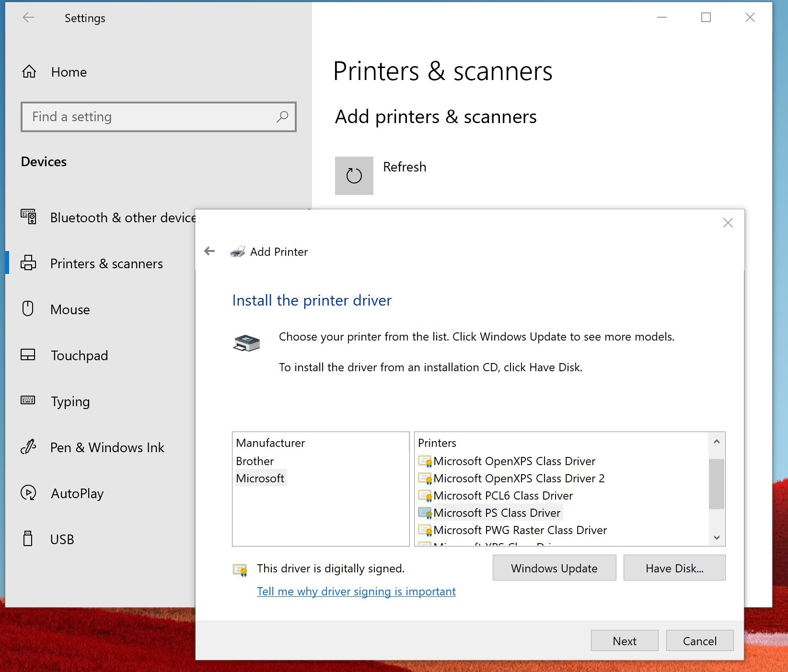This screenshot has width=788, height=672.
Task: Click the Windows Update button
Action: (x=554, y=568)
